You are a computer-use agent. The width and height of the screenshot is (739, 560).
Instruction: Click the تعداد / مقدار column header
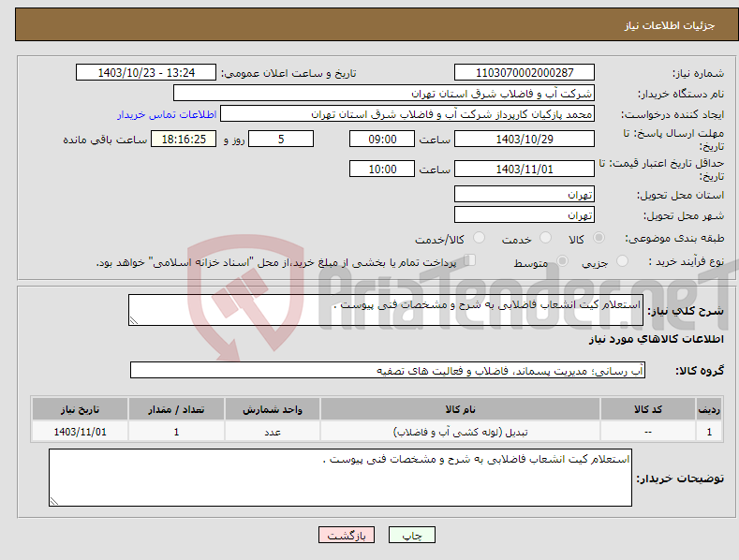click(176, 409)
